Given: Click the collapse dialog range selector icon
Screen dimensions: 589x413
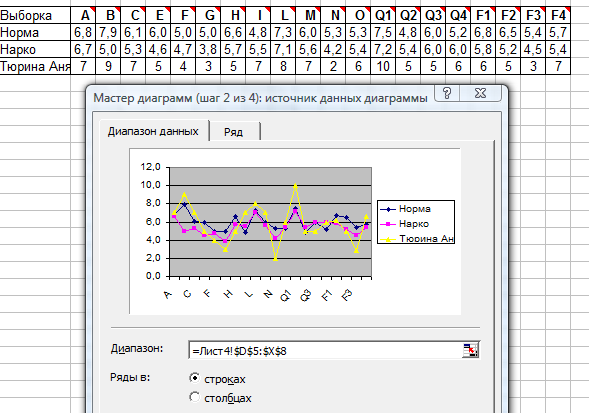Looking at the screenshot, I should point(470,350).
